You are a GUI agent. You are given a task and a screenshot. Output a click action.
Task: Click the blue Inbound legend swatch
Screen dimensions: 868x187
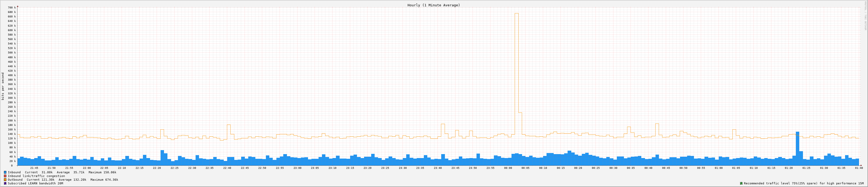5,172
